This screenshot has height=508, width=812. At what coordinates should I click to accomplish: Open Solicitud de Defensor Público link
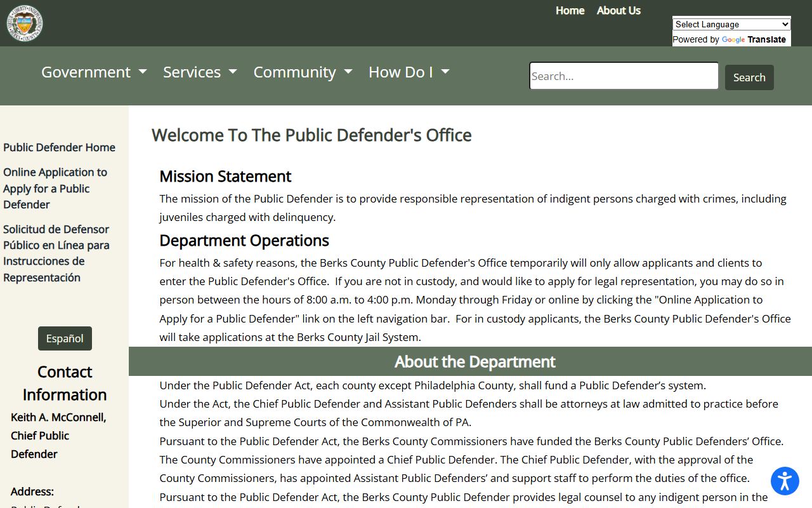click(x=56, y=253)
